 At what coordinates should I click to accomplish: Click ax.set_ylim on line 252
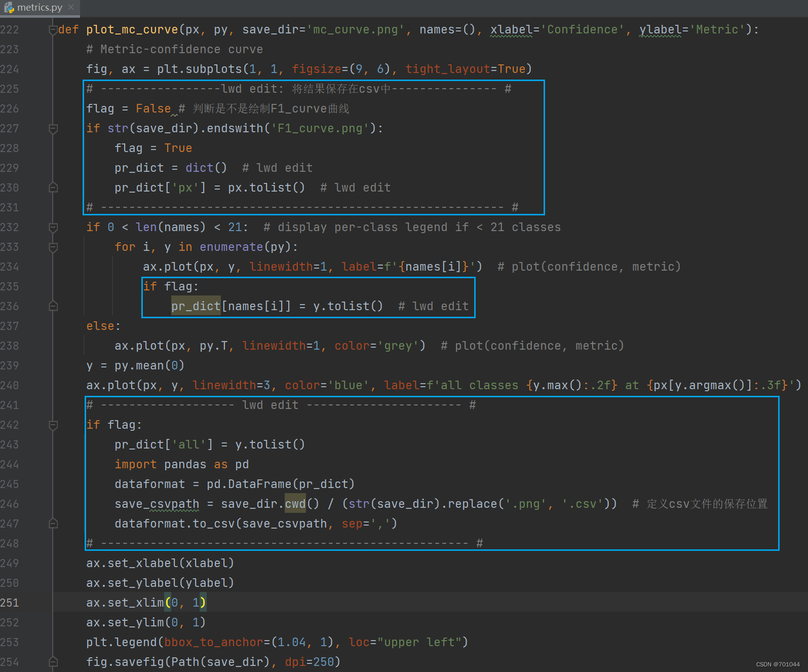click(x=125, y=623)
